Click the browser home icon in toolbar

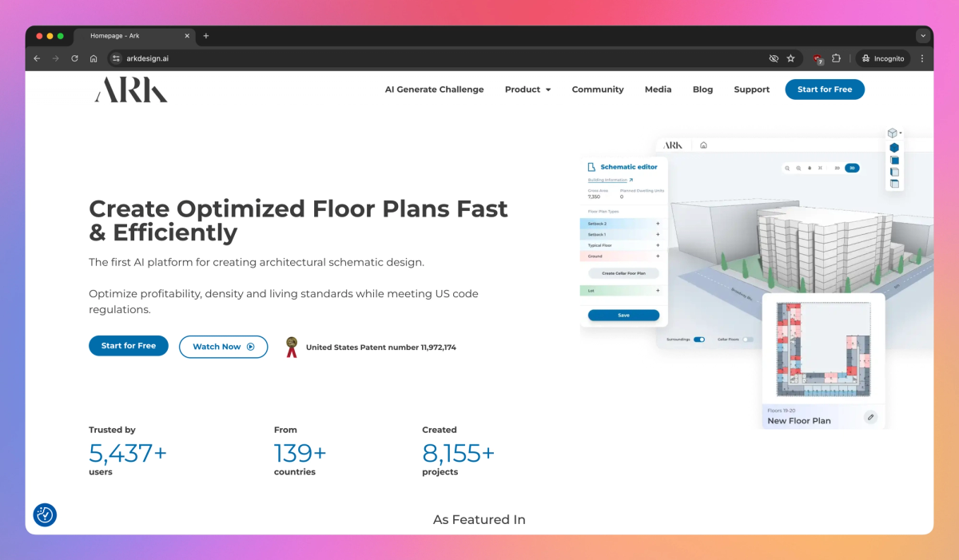pos(94,58)
